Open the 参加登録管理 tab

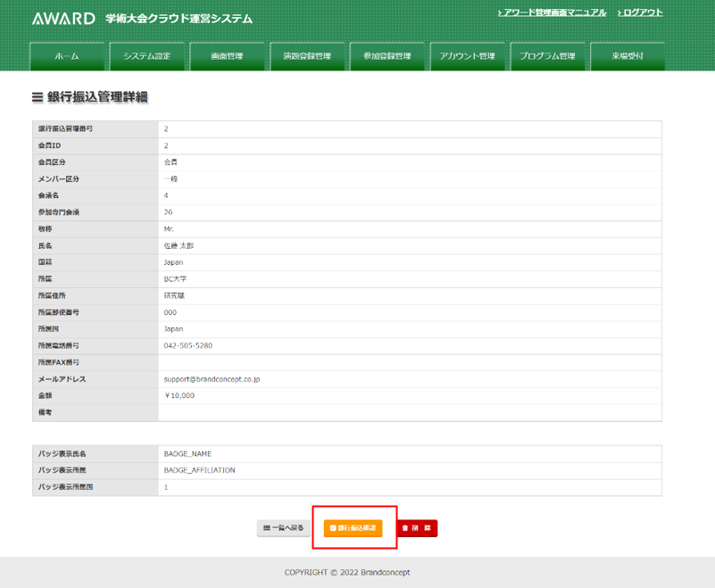pos(387,56)
